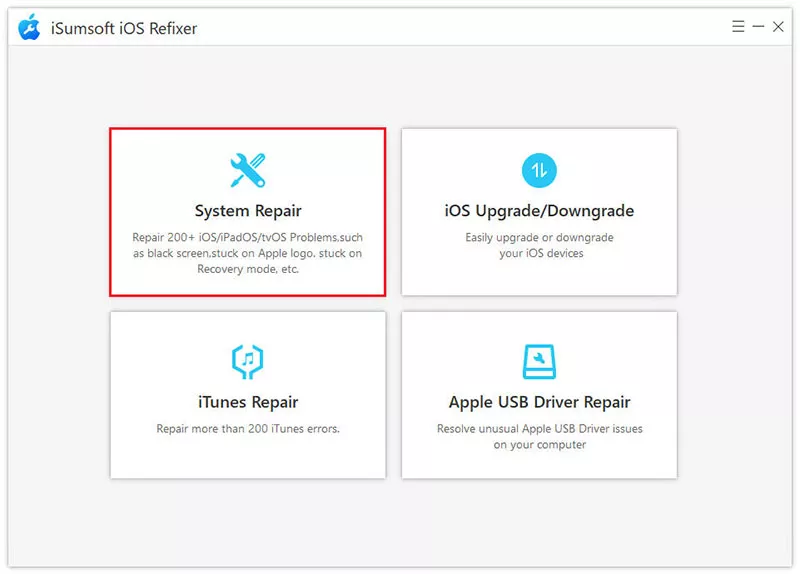Open the iTunes Repair heading
The image size is (800, 574).
tap(248, 402)
